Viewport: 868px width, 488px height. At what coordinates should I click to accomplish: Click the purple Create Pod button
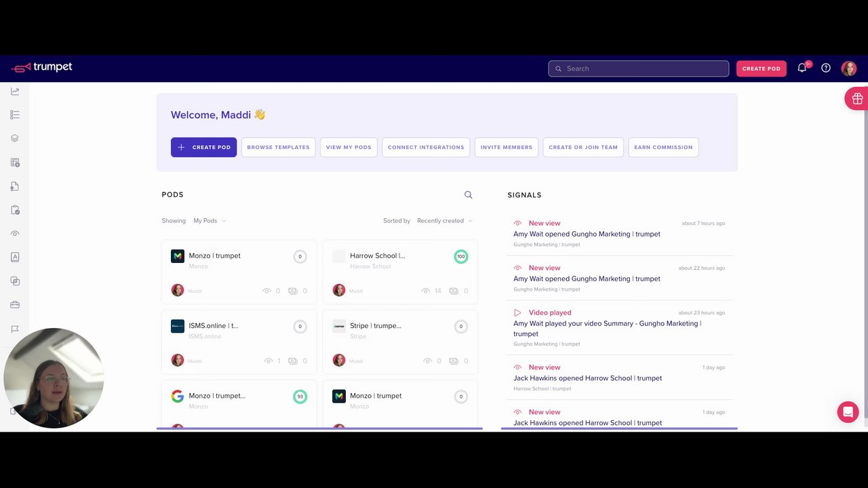coord(203,147)
